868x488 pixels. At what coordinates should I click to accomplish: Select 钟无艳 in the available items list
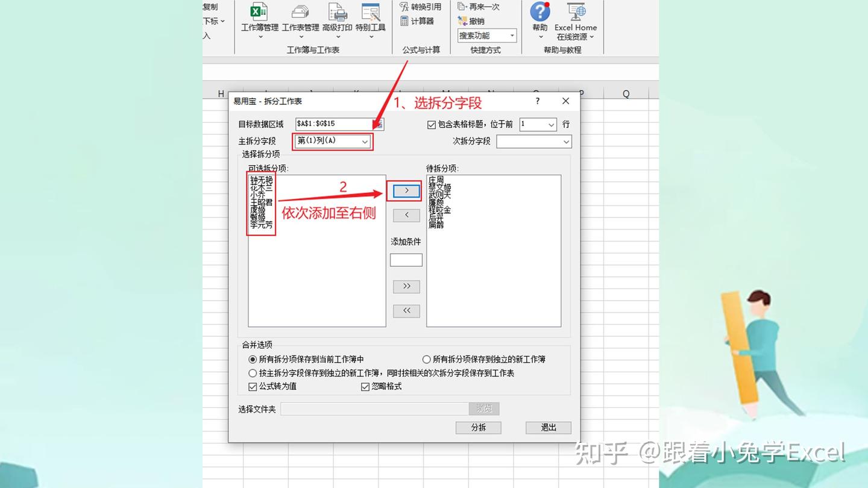point(260,178)
